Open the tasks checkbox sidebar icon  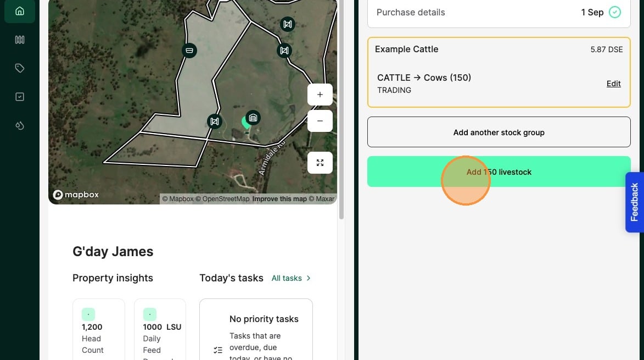(x=19, y=97)
